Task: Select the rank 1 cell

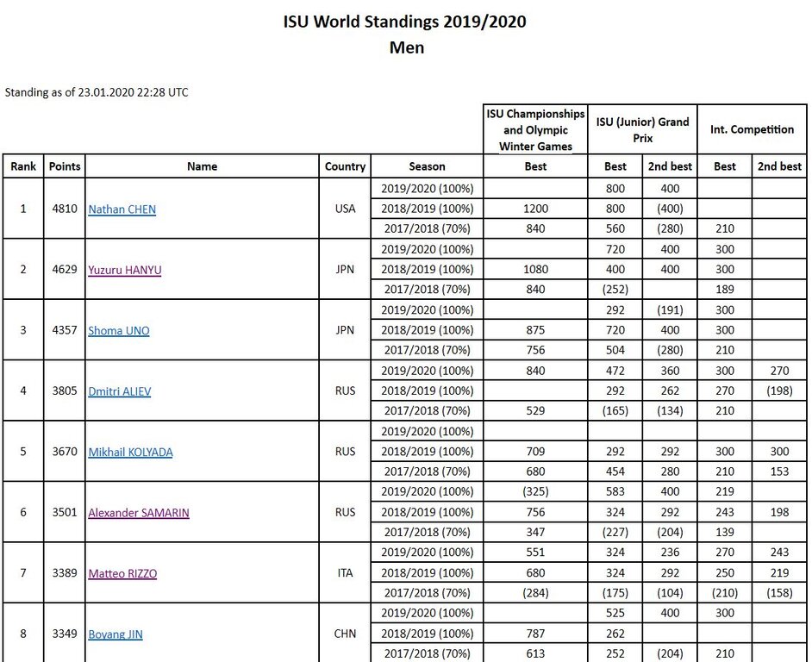Action: (x=23, y=209)
